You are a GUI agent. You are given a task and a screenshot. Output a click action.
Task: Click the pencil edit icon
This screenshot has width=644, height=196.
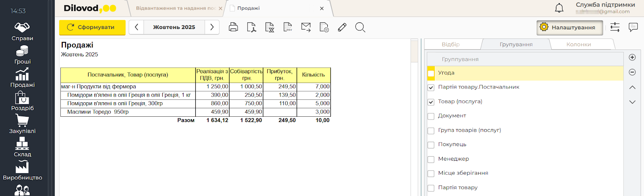click(x=342, y=27)
